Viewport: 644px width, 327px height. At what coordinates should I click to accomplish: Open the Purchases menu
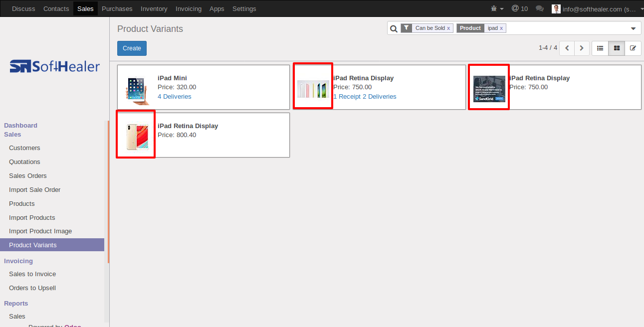click(x=117, y=8)
